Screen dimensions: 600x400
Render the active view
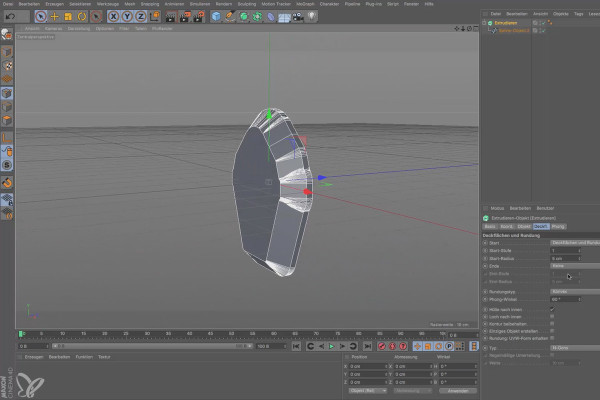click(x=171, y=16)
